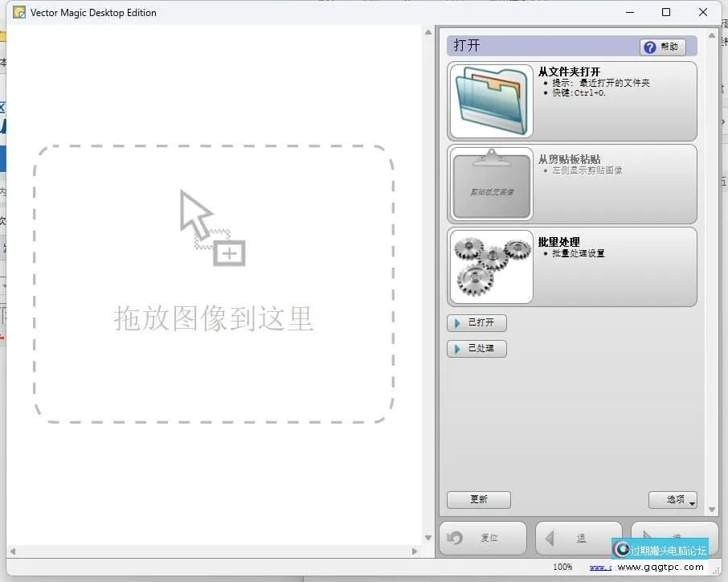Click the left arrow on 退 button
Viewport: 728px width, 582px height.
tap(551, 538)
